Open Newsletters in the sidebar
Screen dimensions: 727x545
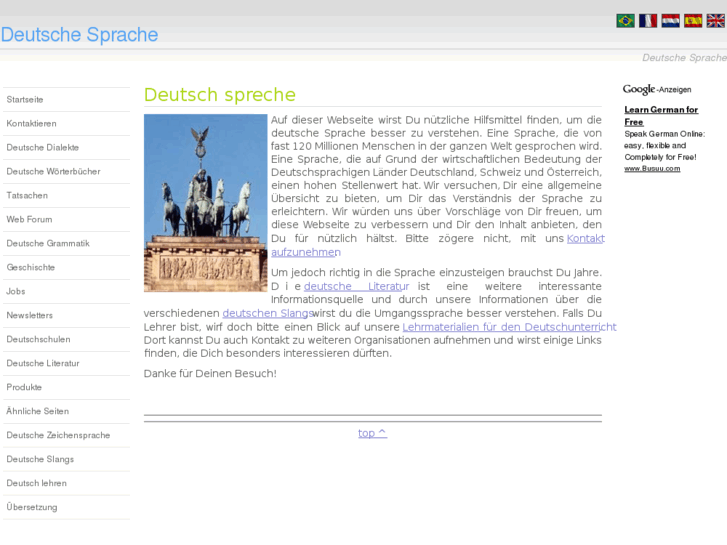(66, 315)
